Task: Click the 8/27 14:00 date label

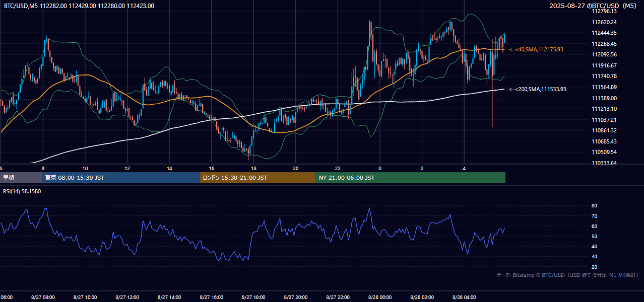Action: [169, 297]
